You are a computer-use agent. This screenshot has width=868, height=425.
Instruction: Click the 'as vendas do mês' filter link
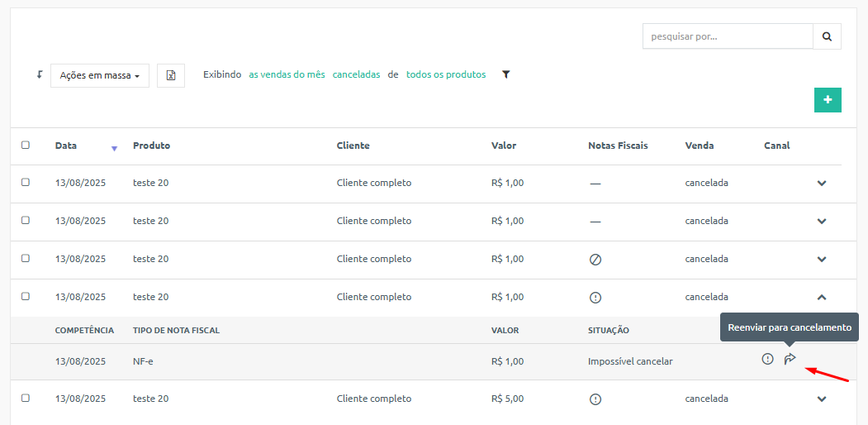pyautogui.click(x=287, y=74)
